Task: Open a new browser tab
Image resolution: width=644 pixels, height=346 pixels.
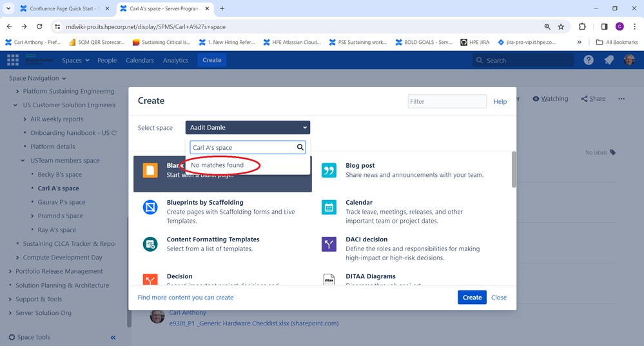Action: [x=222, y=8]
